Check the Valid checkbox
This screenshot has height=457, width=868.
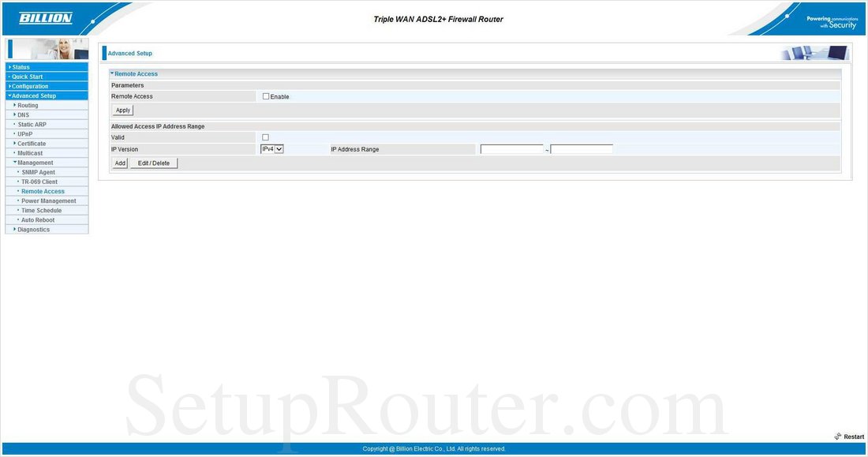[265, 137]
